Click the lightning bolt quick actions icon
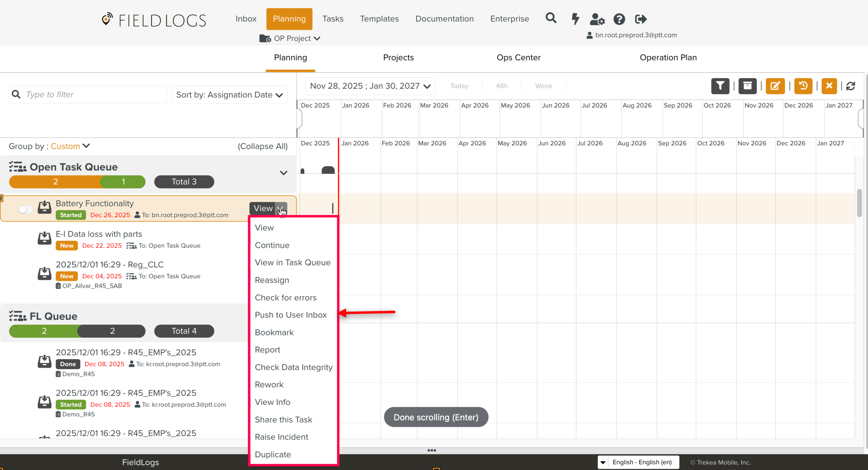This screenshot has height=470, width=868. (575, 19)
